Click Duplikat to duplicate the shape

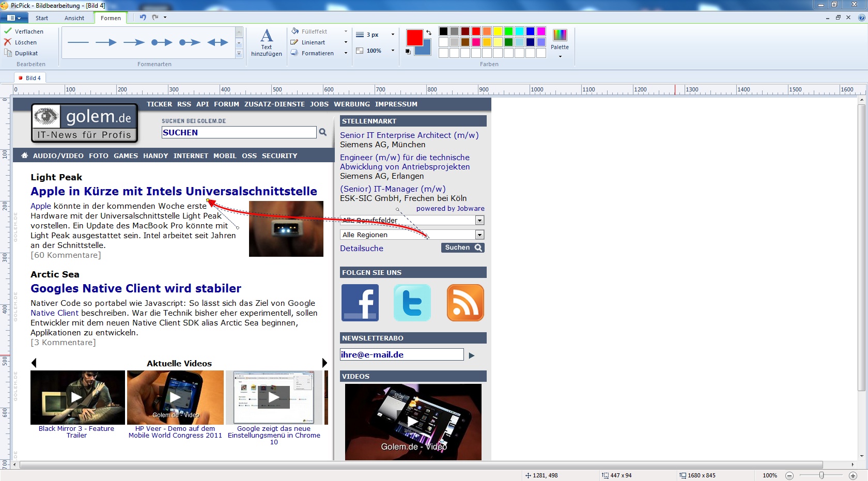(x=21, y=53)
